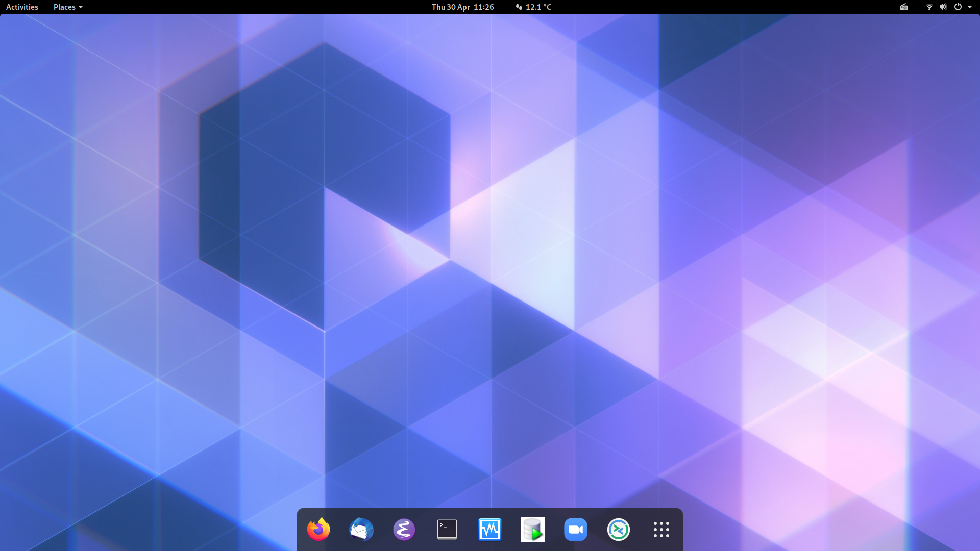
Task: Open the System Monitor app
Action: pos(489,530)
